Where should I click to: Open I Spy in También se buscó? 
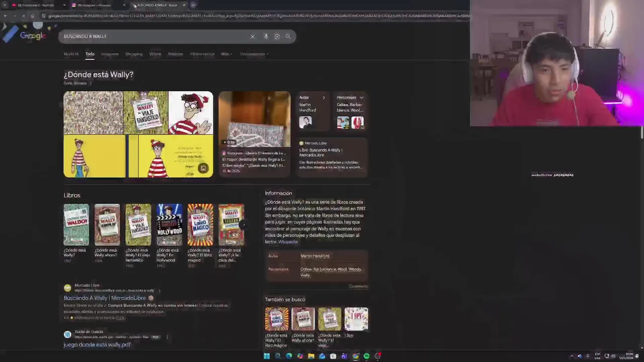point(356,319)
